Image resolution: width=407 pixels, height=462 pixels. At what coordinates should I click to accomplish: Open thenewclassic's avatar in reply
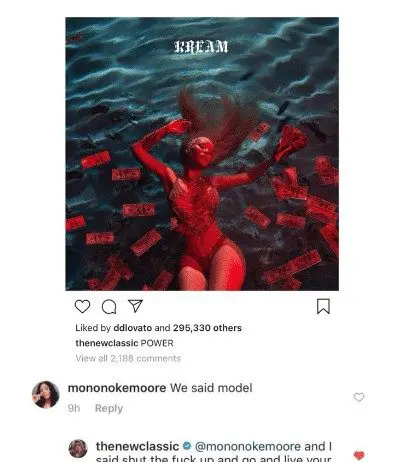pyautogui.click(x=78, y=449)
